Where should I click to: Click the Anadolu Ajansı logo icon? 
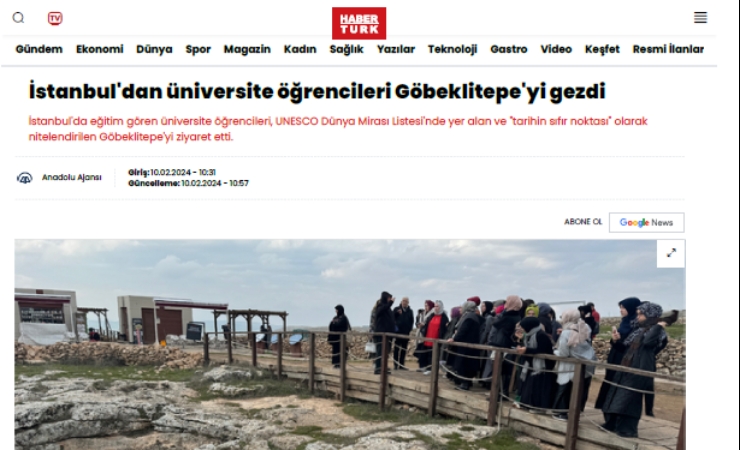point(25,178)
